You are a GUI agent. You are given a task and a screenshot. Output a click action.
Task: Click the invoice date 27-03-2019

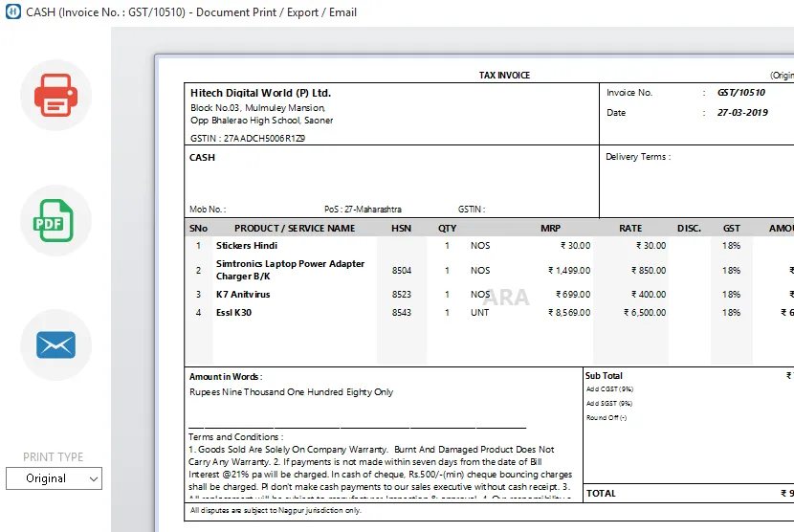point(742,113)
